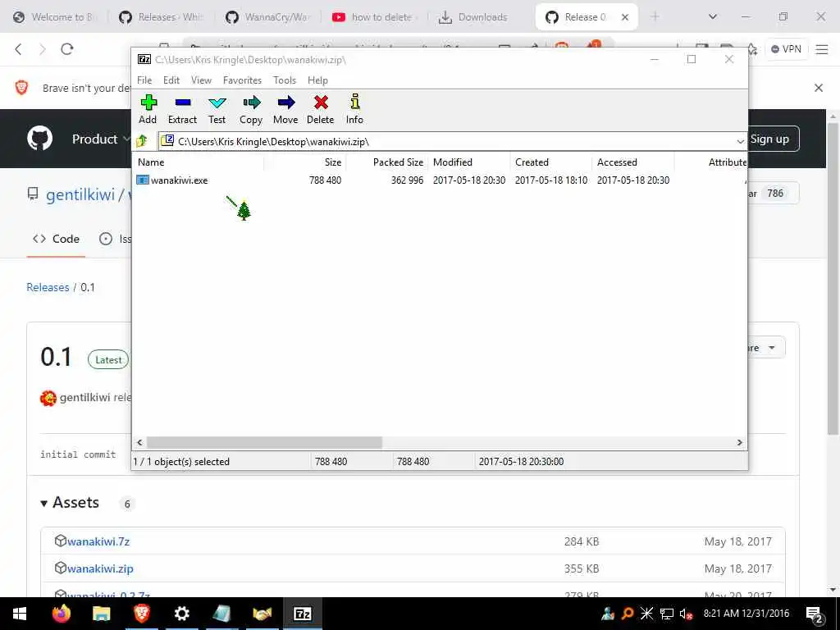Open the notification center icon
The height and width of the screenshot is (630, 840).
pos(815,614)
